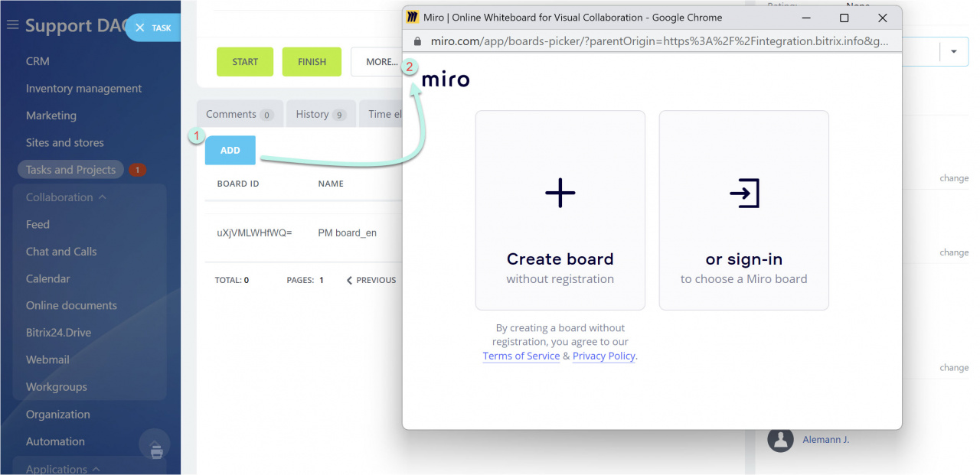Open the Privacy Policy link

click(x=604, y=356)
